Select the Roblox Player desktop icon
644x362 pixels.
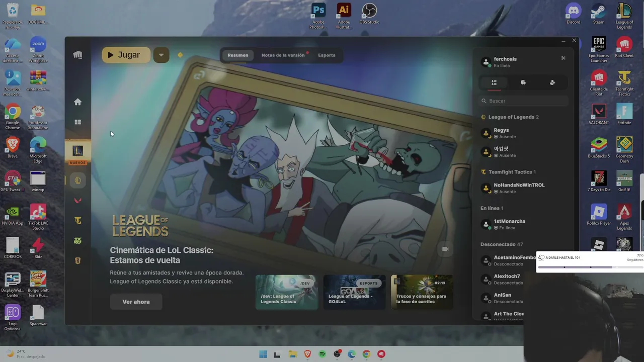click(x=599, y=215)
